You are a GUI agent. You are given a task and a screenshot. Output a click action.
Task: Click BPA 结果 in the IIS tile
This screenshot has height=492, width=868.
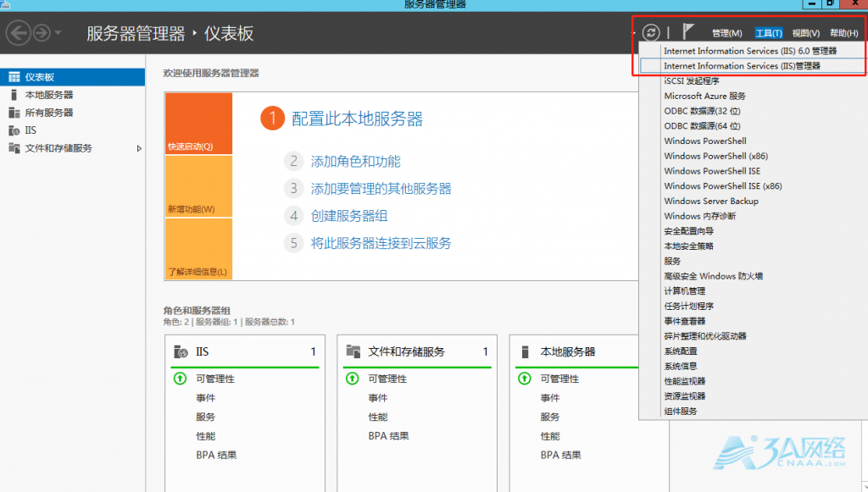(x=216, y=455)
